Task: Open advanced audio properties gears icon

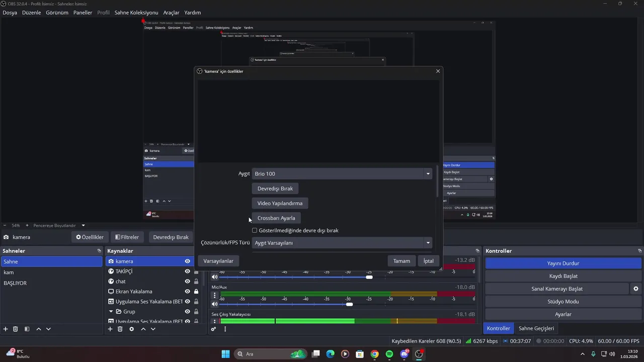Action: pyautogui.click(x=214, y=329)
